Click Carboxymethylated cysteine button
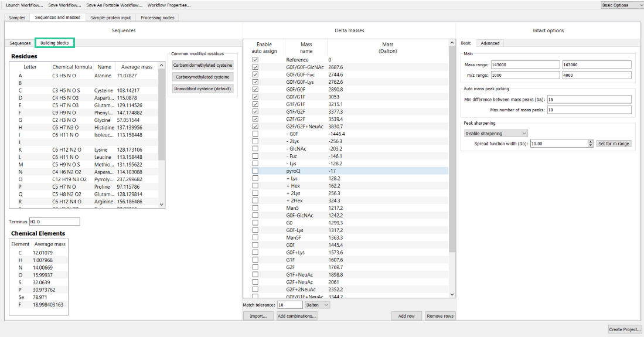Viewport: 644px width, 337px height. point(203,77)
